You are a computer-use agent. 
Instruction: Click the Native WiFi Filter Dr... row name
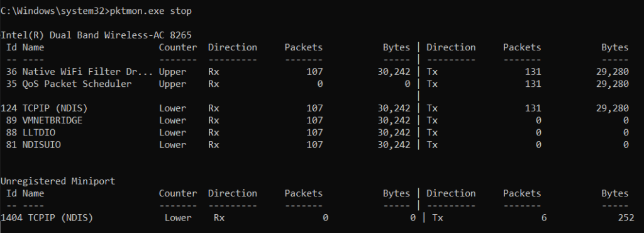click(x=87, y=72)
